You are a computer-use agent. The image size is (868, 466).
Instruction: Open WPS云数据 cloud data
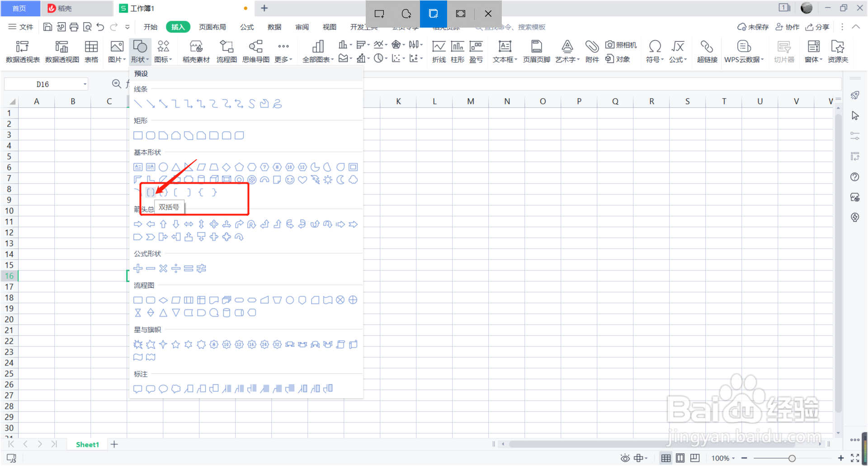tap(744, 52)
